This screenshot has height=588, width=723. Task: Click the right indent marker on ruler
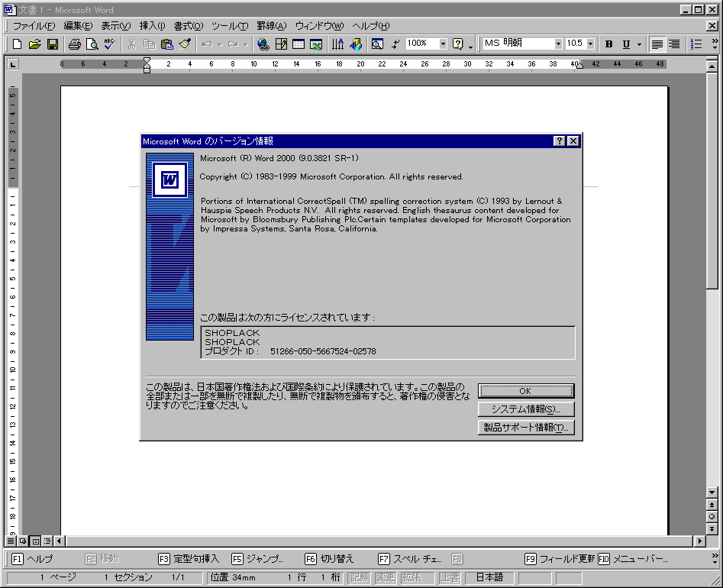pos(580,66)
